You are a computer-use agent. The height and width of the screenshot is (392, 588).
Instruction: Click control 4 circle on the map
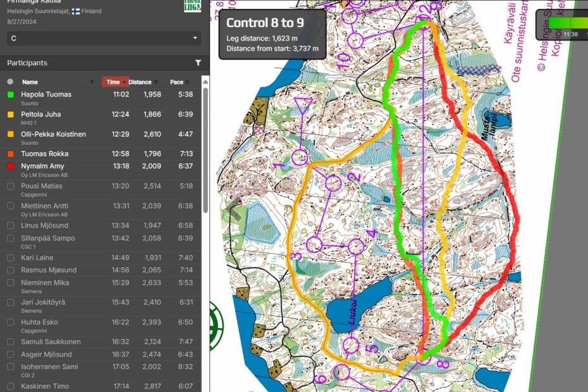(357, 246)
